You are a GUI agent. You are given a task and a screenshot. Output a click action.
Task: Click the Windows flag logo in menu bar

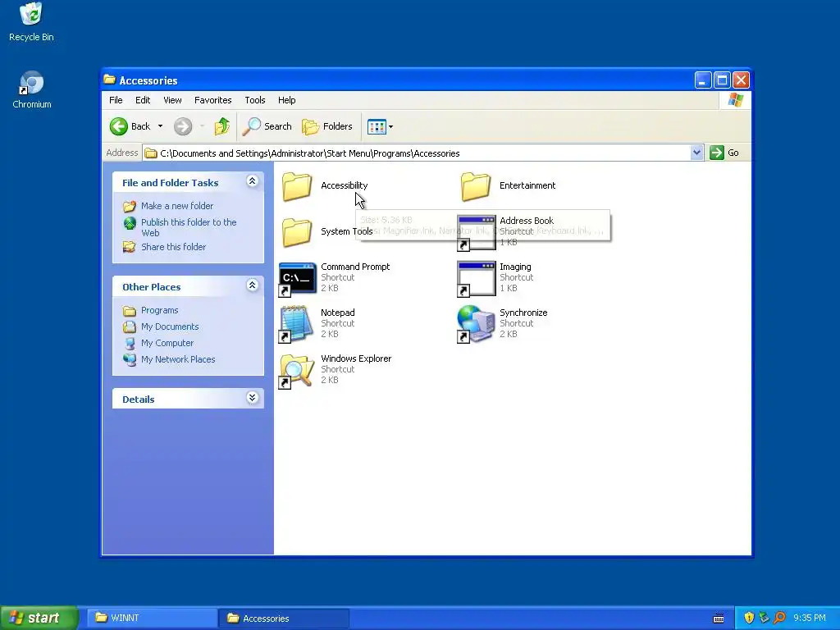pyautogui.click(x=735, y=100)
